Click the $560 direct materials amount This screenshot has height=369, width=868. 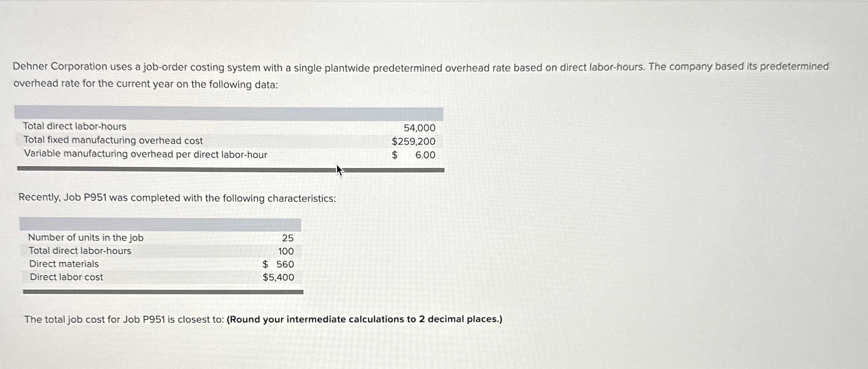click(278, 264)
